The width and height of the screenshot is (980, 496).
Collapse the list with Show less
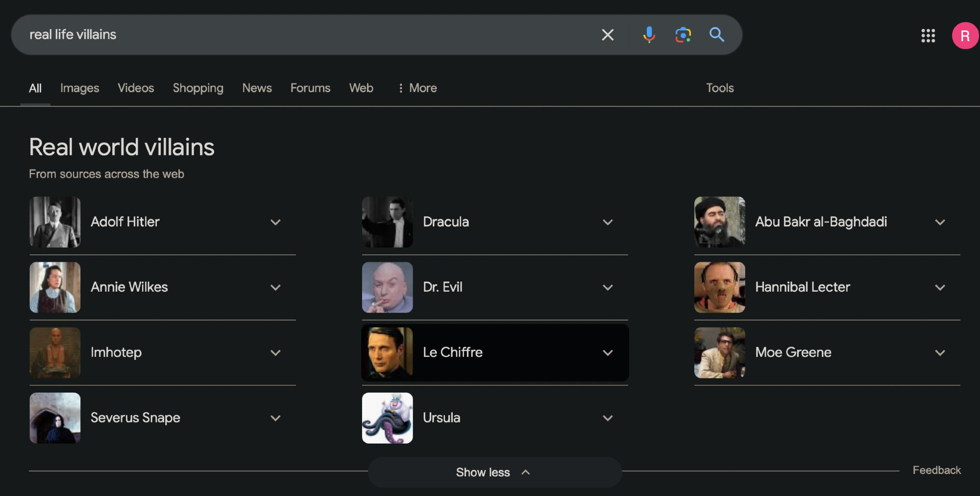pos(494,472)
